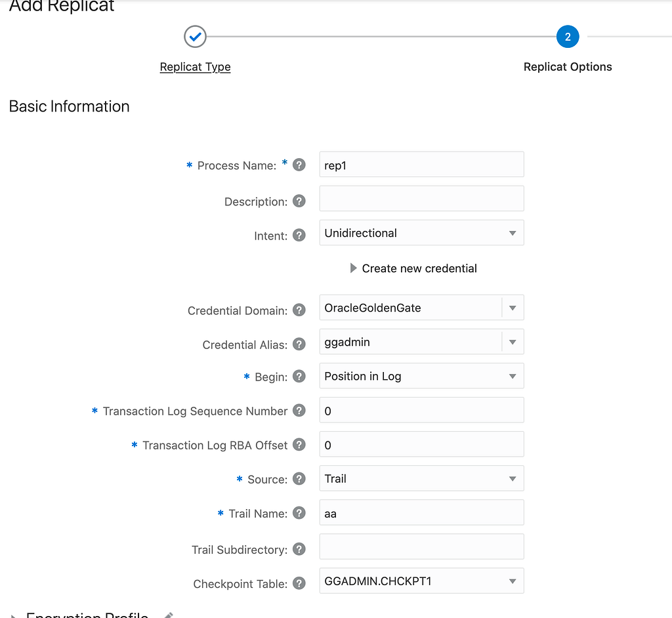Viewport: 672px width, 618px height.
Task: Click help icon for Credential Alias
Action: (299, 344)
